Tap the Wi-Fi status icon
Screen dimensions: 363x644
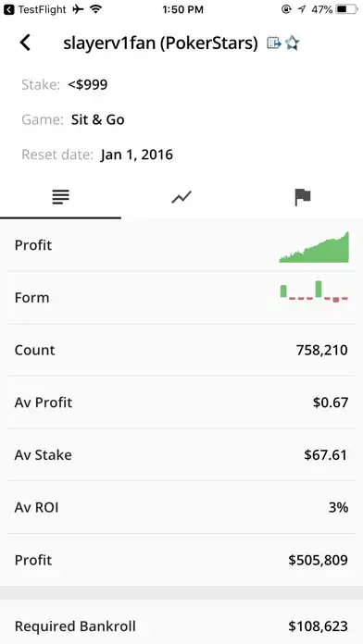[95, 9]
